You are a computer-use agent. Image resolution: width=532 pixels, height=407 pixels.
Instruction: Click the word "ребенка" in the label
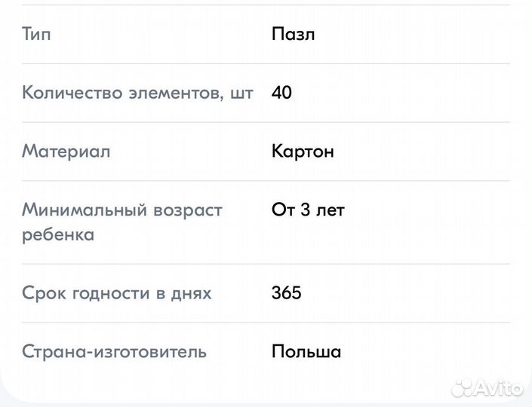pos(58,234)
